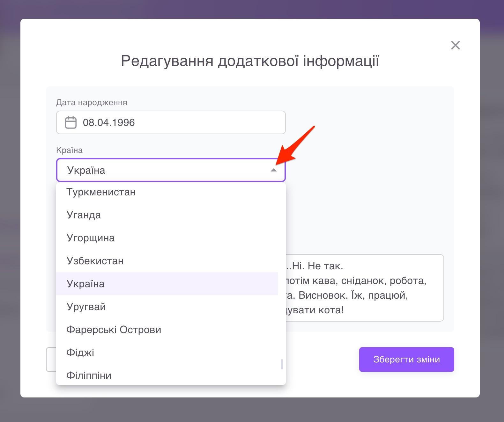The image size is (504, 422).
Task: Choose Уганда in the dropdown list
Action: [84, 215]
